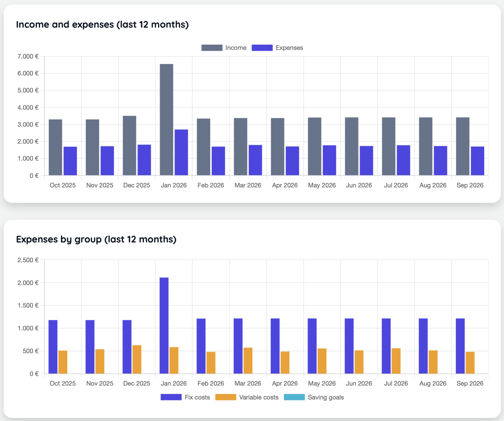Click the '7.000 €' axis label
Screen dimensions: 504x421
[x=28, y=56]
